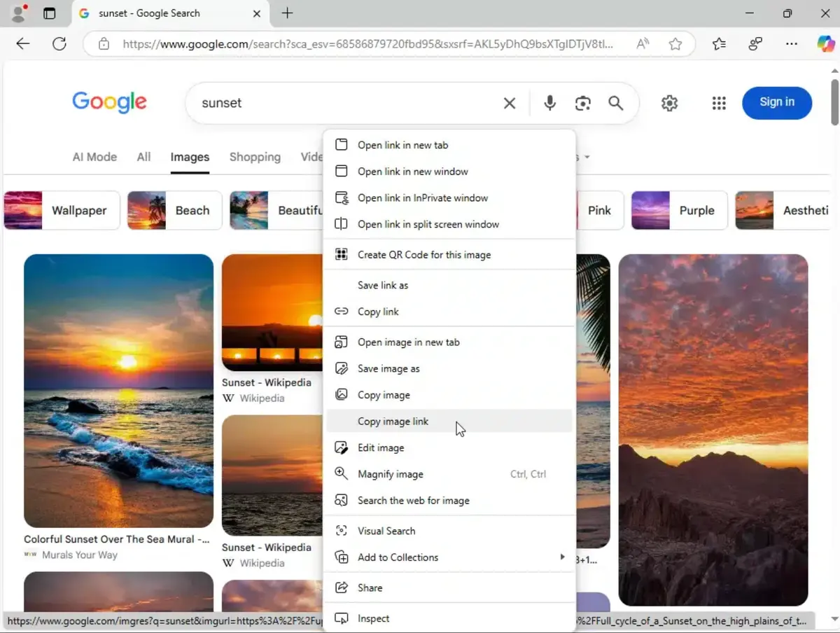
Task: Open Google quick settings gear
Action: [670, 103]
